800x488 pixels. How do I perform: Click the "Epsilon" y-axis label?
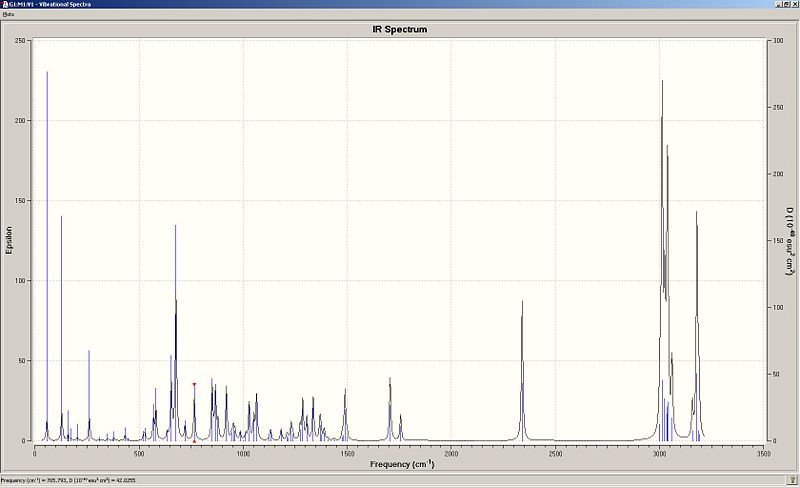(x=9, y=240)
